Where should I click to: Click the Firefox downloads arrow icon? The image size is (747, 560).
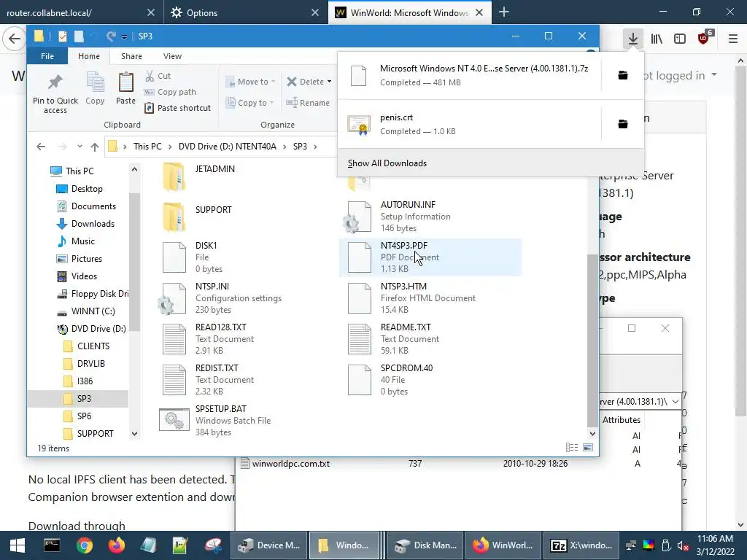632,39
